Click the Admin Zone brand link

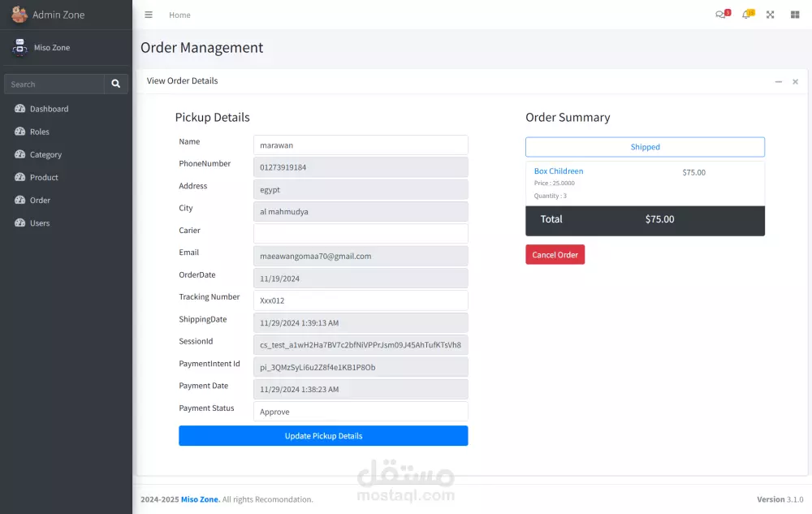coord(58,15)
